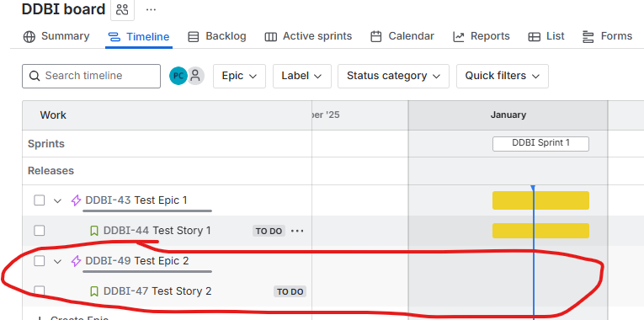Click the lightning icon of Test Epic 1
Viewport: 644px width, 320px height.
click(76, 200)
